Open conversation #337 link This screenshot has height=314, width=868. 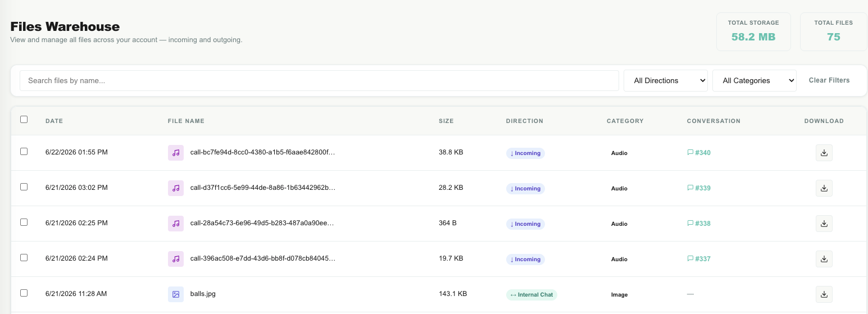pyautogui.click(x=699, y=259)
